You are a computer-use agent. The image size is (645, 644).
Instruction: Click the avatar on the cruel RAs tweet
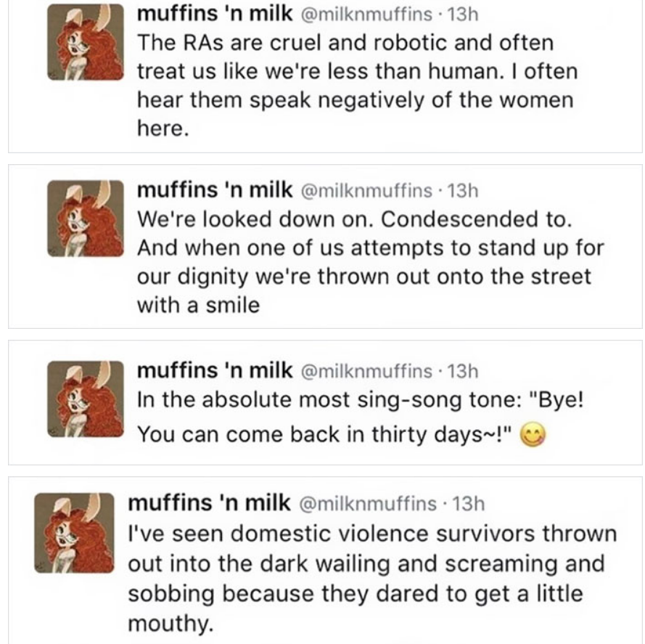(x=81, y=41)
